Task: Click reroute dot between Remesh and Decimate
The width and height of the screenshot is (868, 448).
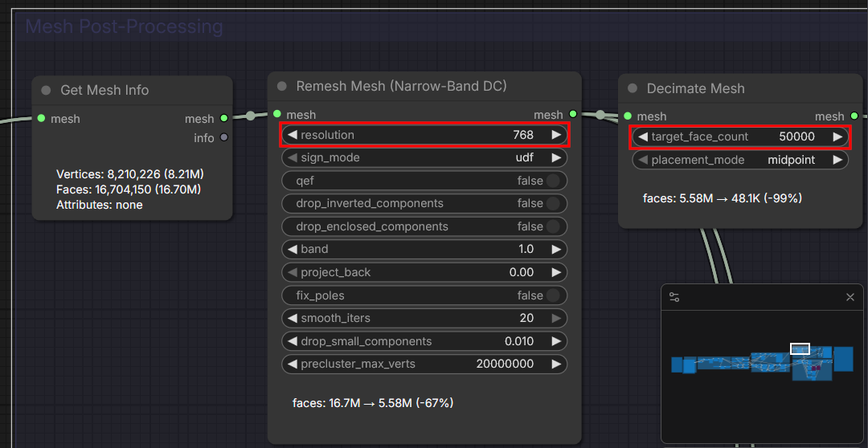Action: pos(600,115)
